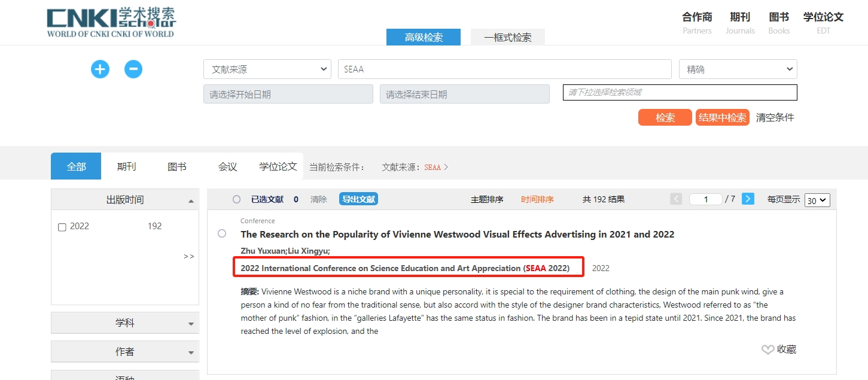Tick the 2022 publication year checkbox

(62, 227)
